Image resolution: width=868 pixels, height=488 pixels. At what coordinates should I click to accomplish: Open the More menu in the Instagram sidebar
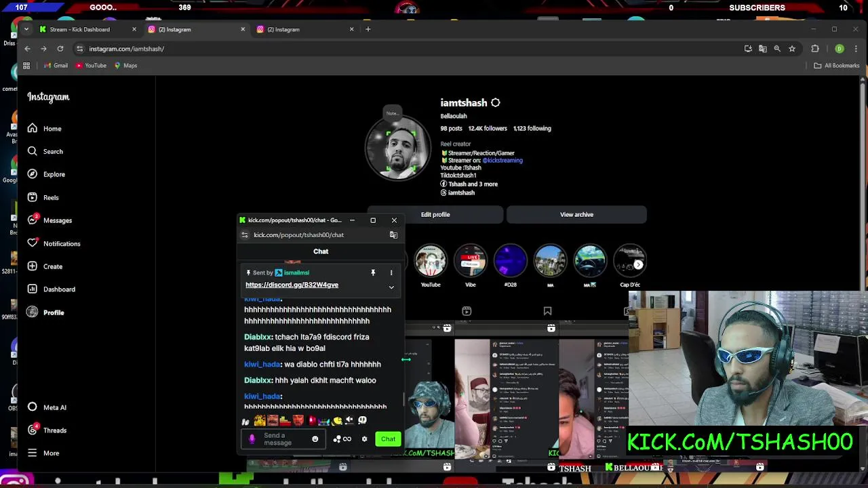click(x=43, y=453)
